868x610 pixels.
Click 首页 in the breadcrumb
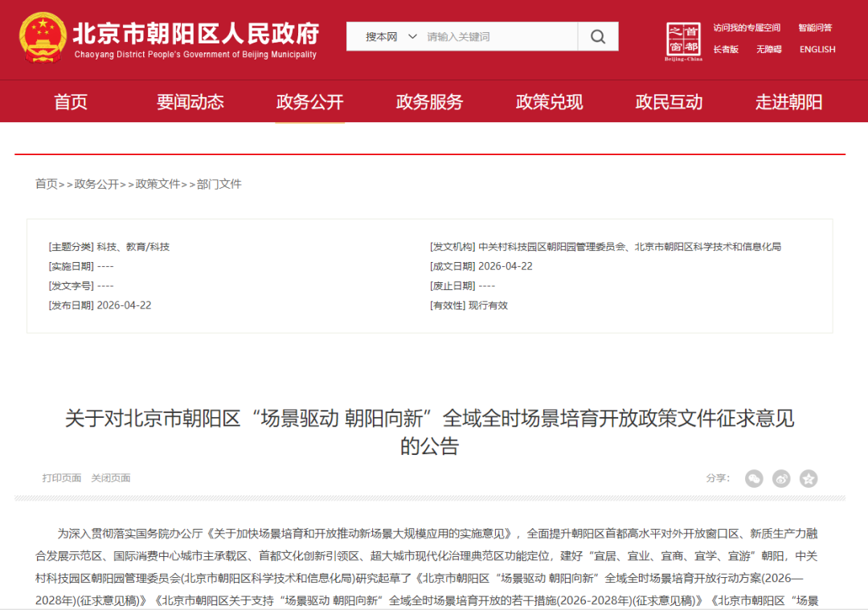coord(47,184)
